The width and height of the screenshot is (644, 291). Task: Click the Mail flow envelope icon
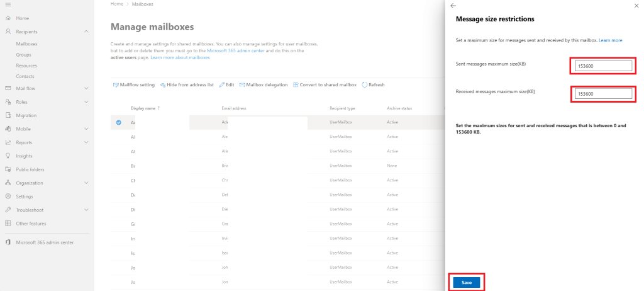pyautogui.click(x=8, y=88)
